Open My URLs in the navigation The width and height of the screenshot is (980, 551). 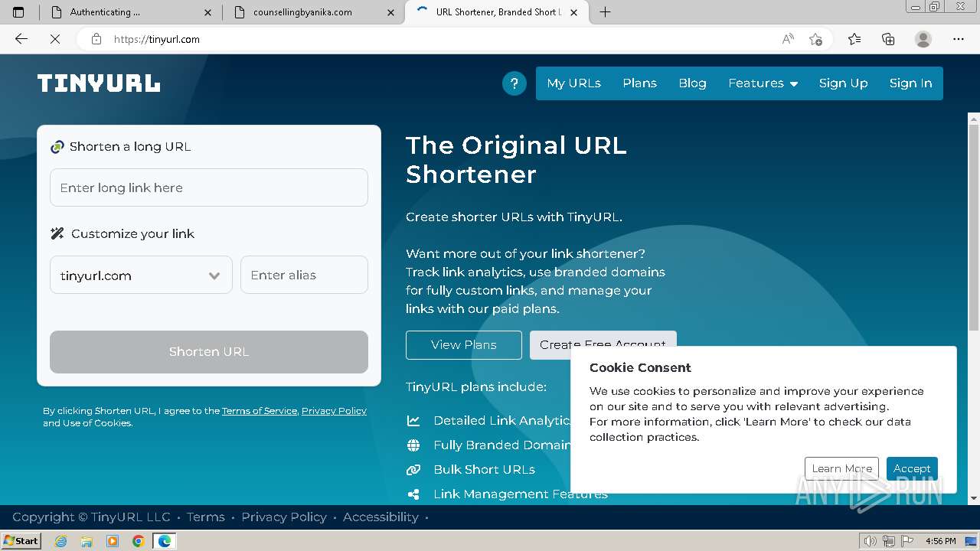[x=573, y=83]
